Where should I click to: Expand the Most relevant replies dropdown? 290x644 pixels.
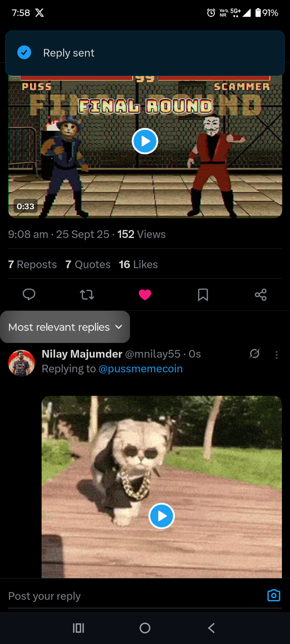[65, 327]
